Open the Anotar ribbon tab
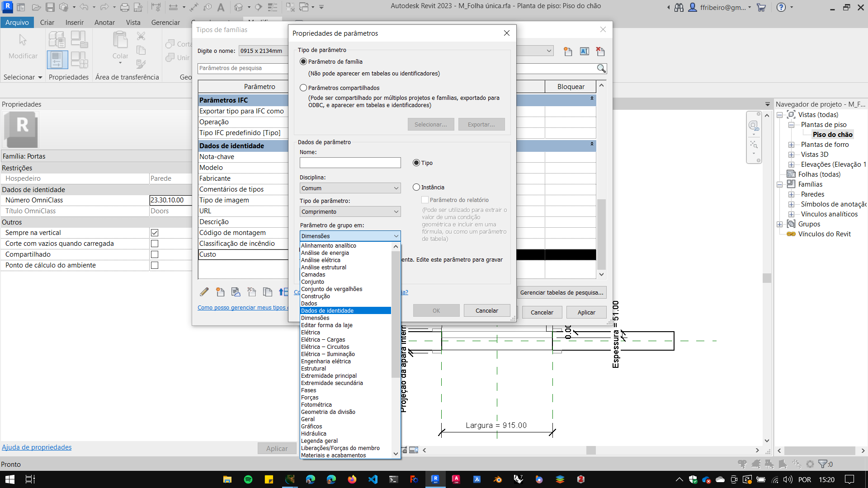Screen dimensions: 868x488 tap(104, 22)
